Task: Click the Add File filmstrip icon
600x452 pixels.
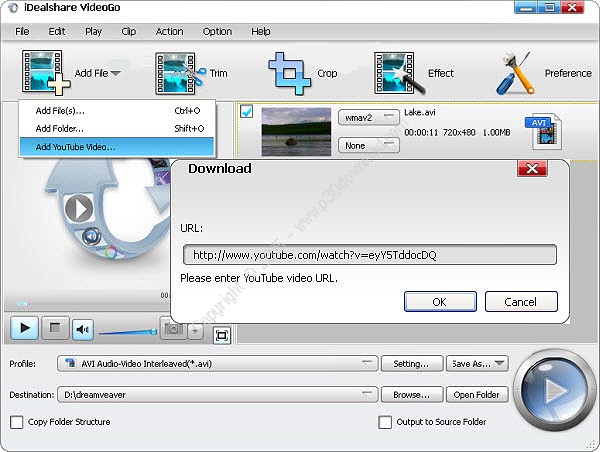Action: pos(46,72)
